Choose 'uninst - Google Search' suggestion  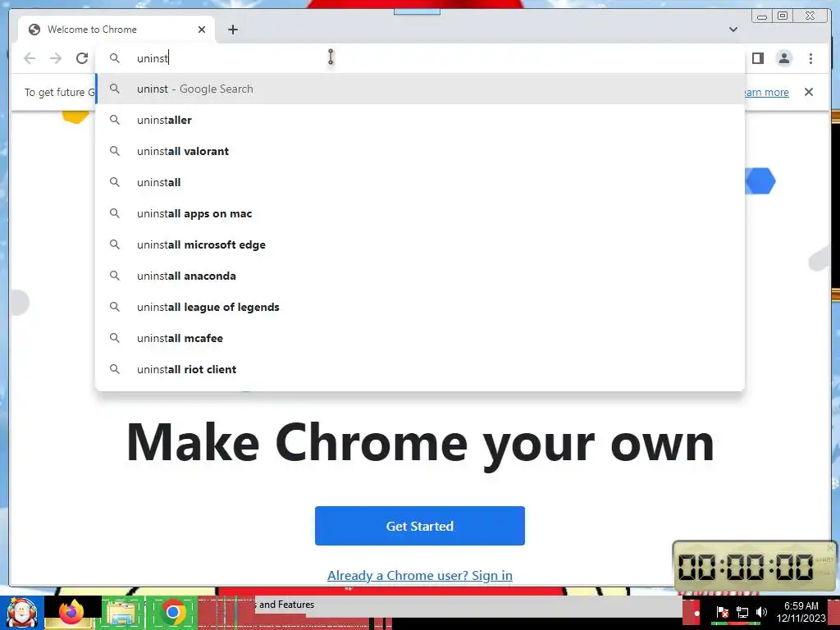click(420, 89)
